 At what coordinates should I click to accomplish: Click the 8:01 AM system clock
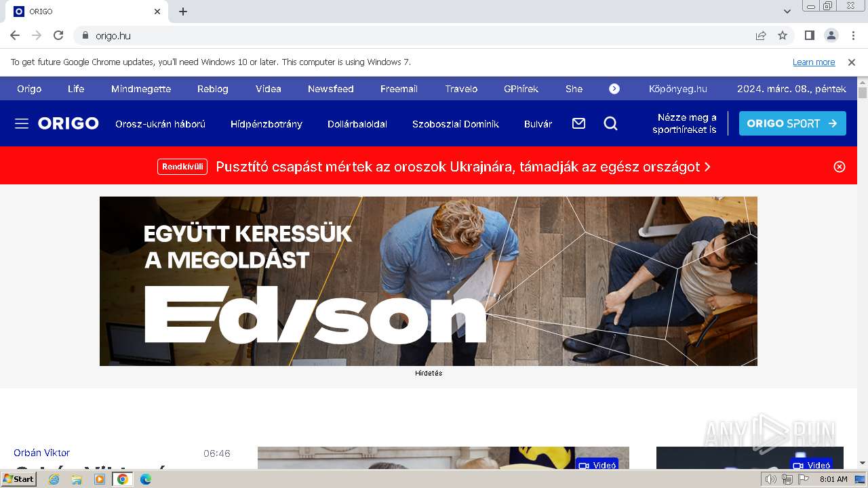tap(833, 479)
